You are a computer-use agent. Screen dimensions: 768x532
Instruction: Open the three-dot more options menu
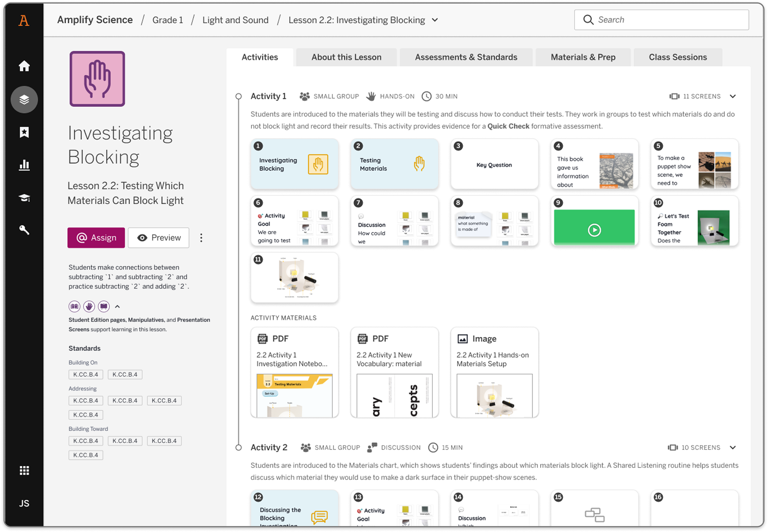(x=201, y=238)
